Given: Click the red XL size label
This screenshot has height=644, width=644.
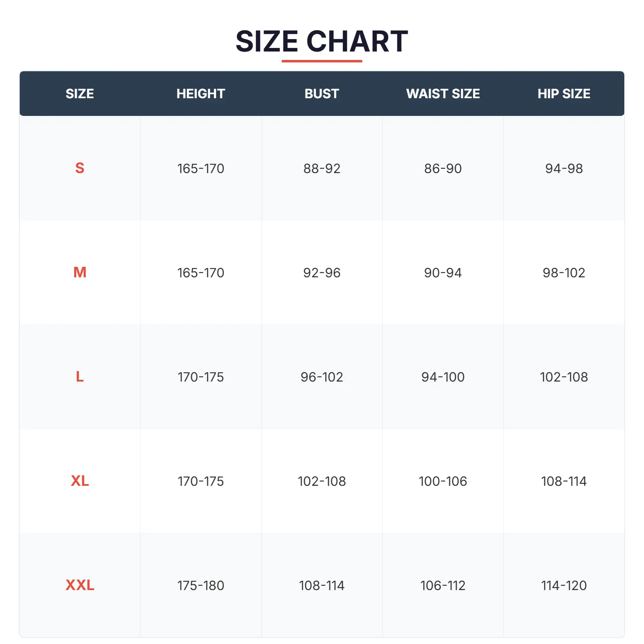Looking at the screenshot, I should tap(80, 481).
